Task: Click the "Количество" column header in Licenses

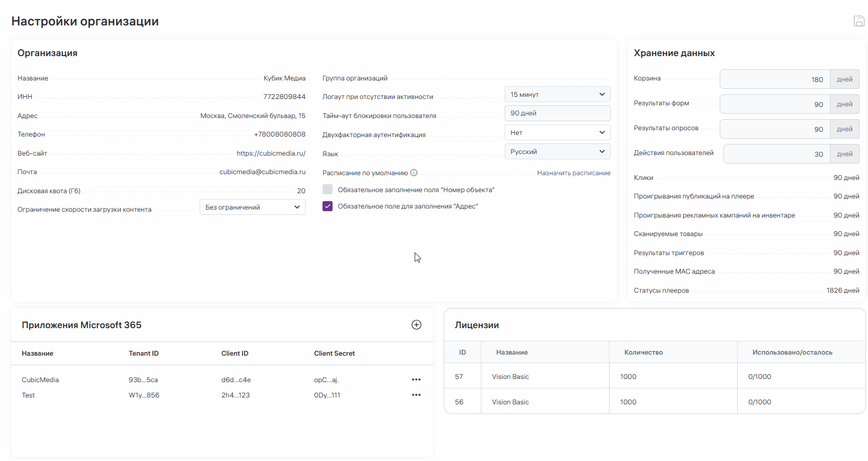Action: (643, 352)
